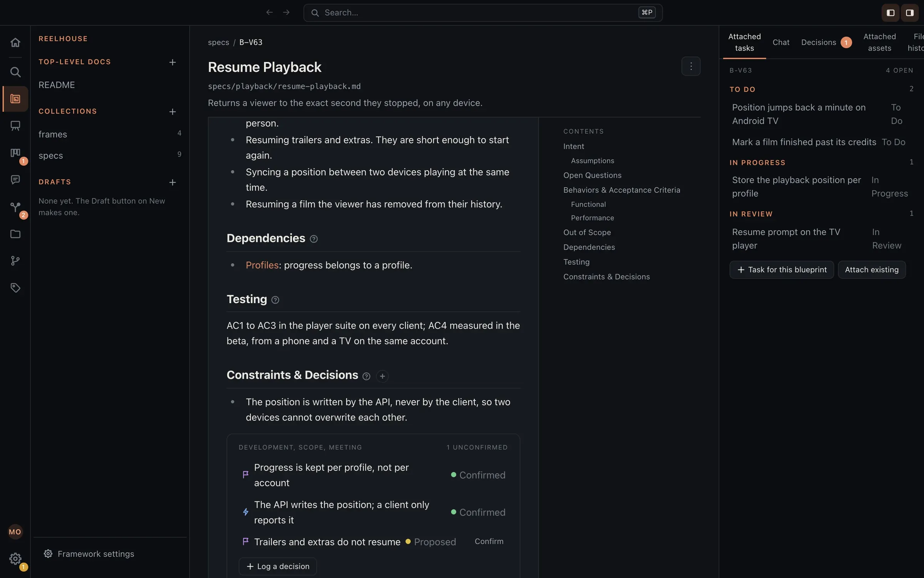Open the search icon in left rail
924x578 pixels.
pos(15,72)
